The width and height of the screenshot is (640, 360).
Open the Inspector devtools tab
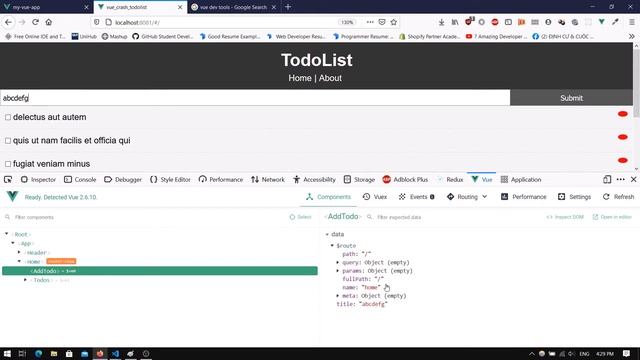click(38, 180)
